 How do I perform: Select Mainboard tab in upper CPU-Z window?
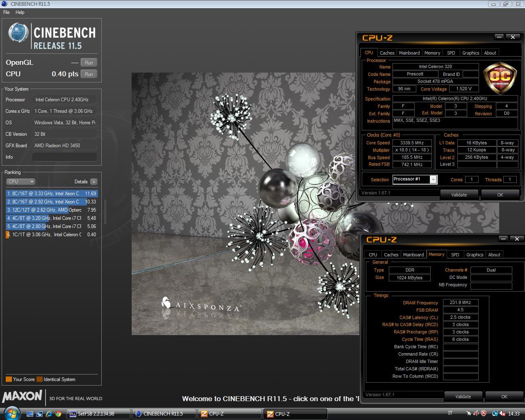click(409, 53)
